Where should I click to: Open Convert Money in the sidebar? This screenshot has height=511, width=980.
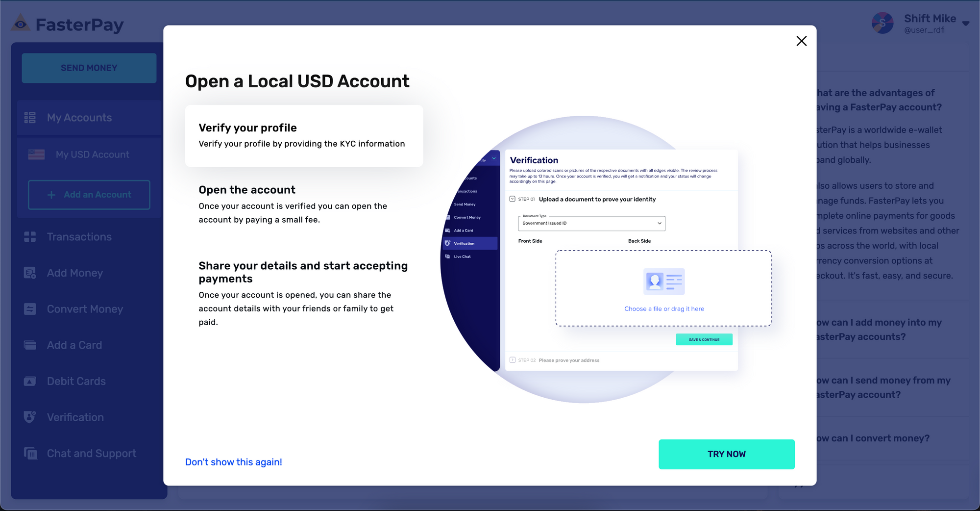coord(89,309)
